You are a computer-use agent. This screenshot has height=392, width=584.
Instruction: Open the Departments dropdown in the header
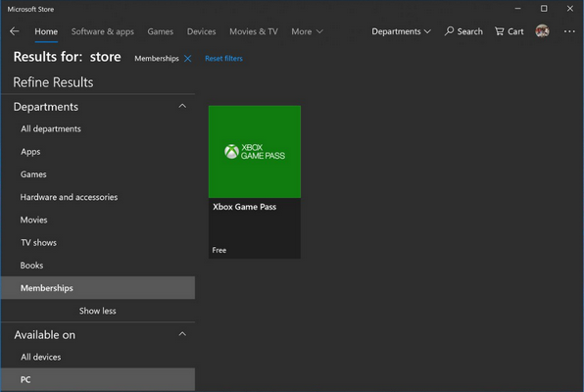(x=401, y=31)
